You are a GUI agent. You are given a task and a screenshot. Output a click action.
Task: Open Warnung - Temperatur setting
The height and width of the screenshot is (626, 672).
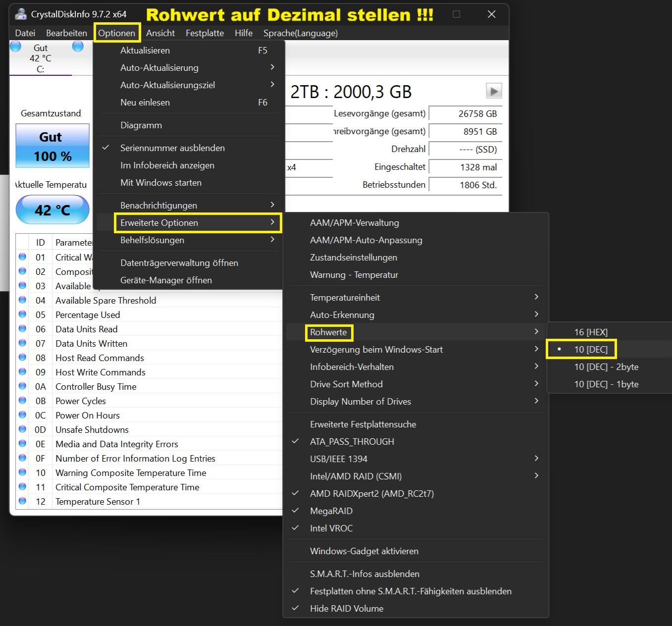[415, 274]
